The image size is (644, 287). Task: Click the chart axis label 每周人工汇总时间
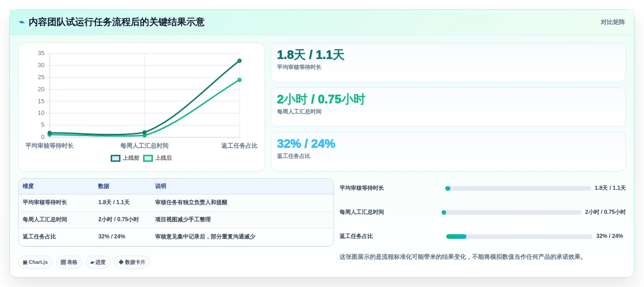pos(145,146)
